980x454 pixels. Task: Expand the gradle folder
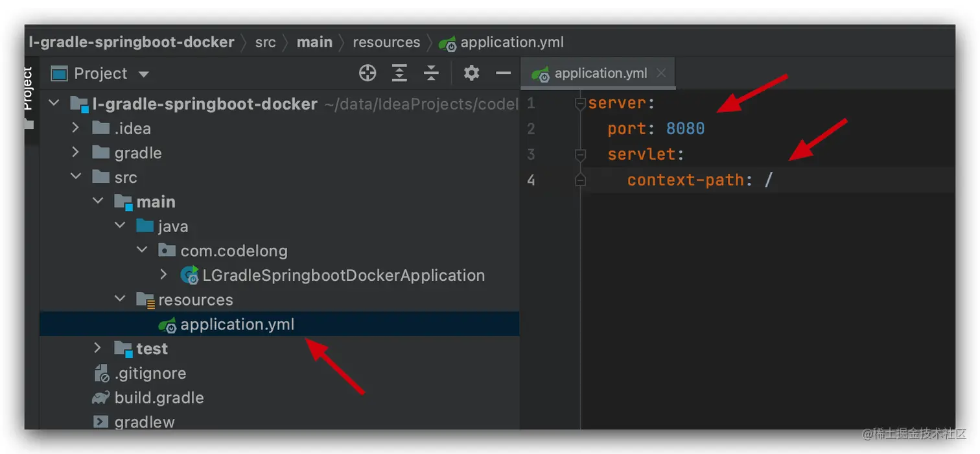click(75, 152)
